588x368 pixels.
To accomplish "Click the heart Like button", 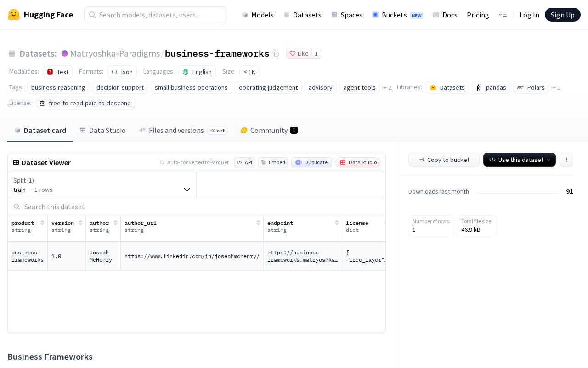I will tap(299, 53).
